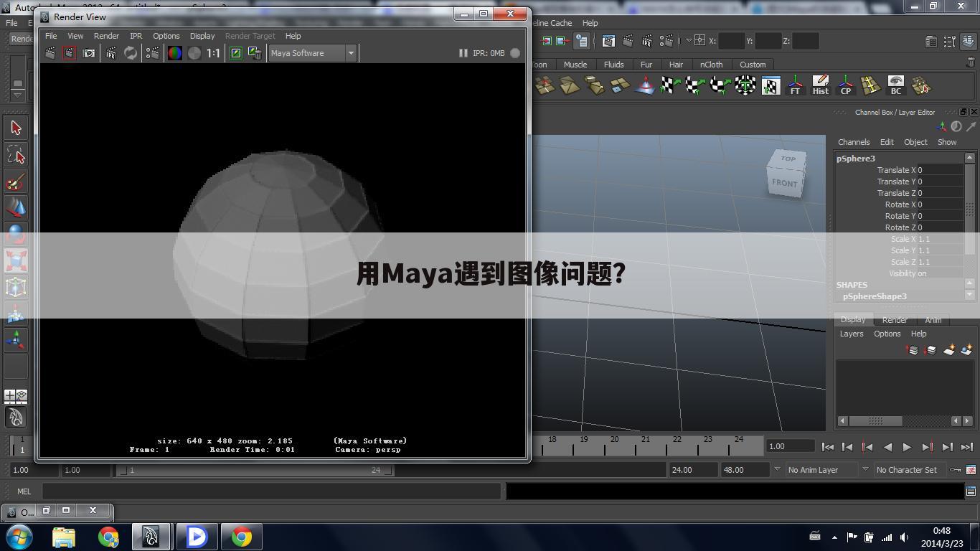The image size is (980, 551).
Task: Switch to nCloth shelf tab
Action: [x=712, y=65]
